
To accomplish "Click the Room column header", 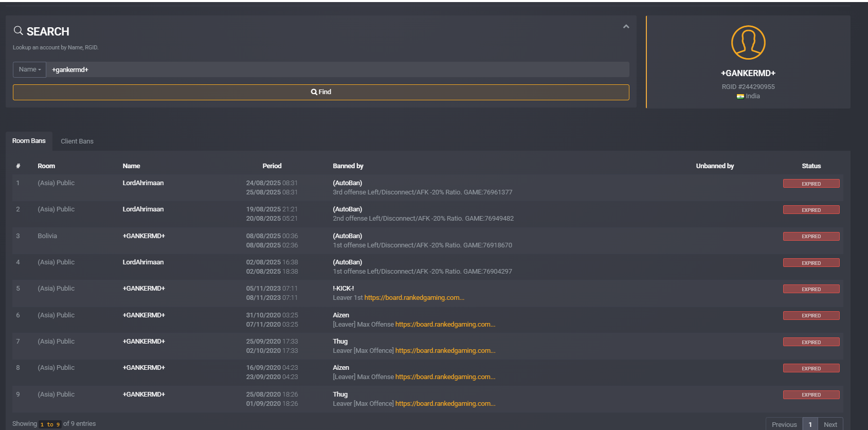I will point(46,166).
